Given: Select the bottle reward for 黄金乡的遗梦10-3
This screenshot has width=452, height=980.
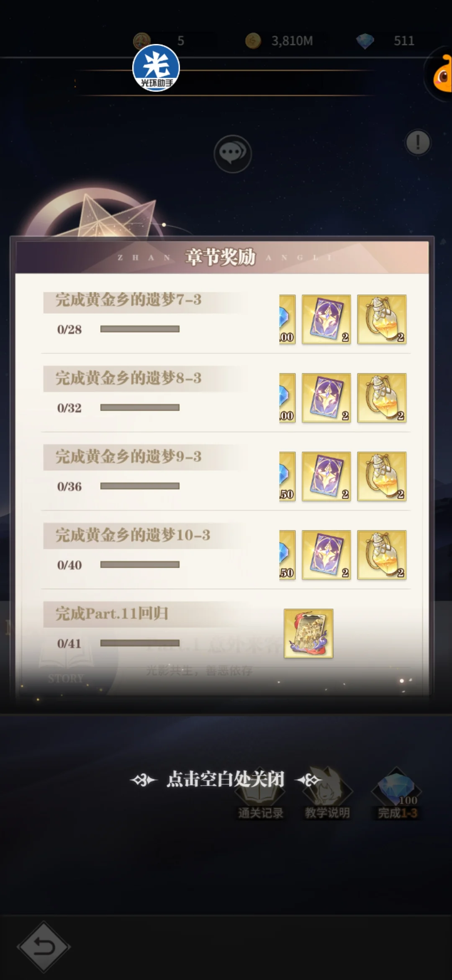Looking at the screenshot, I should click(x=382, y=555).
